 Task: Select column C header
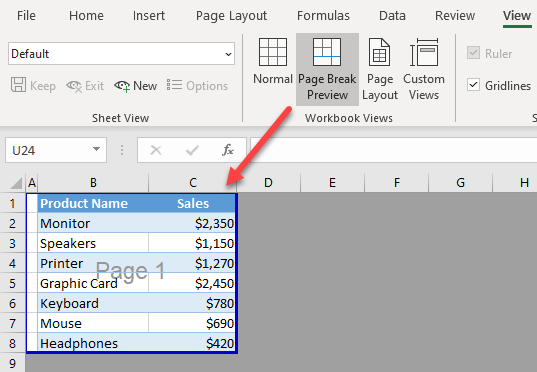[193, 183]
